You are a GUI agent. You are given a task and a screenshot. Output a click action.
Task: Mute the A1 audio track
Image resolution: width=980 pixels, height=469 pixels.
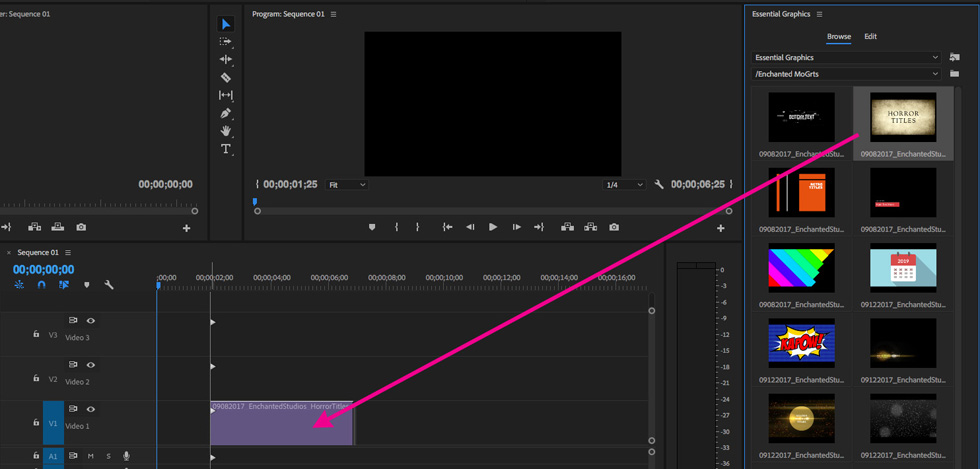91,456
